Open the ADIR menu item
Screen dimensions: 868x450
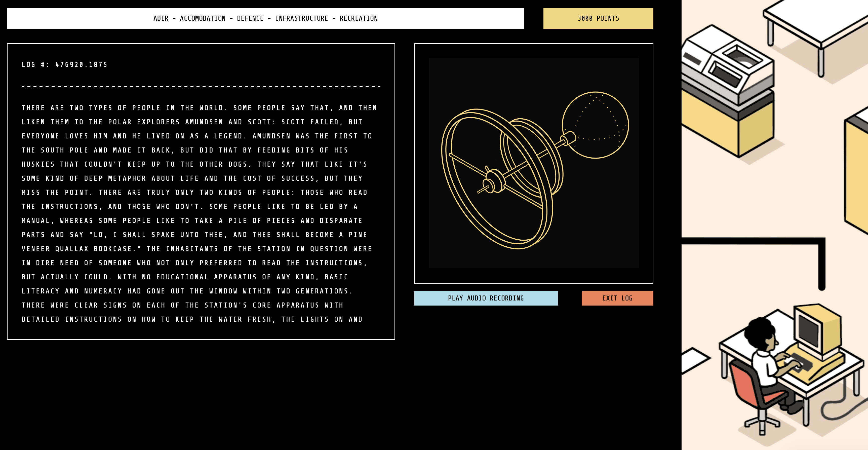point(161,19)
